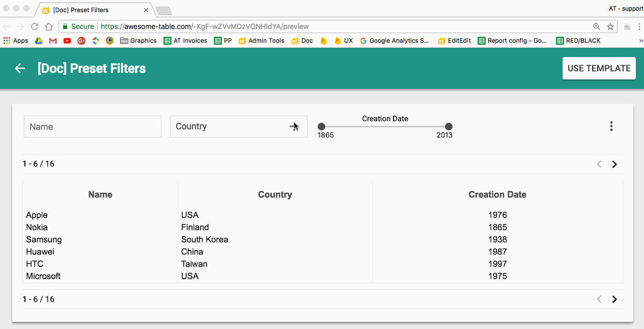Click the 1976 creation date cell
This screenshot has height=329, width=644.
[x=497, y=215]
